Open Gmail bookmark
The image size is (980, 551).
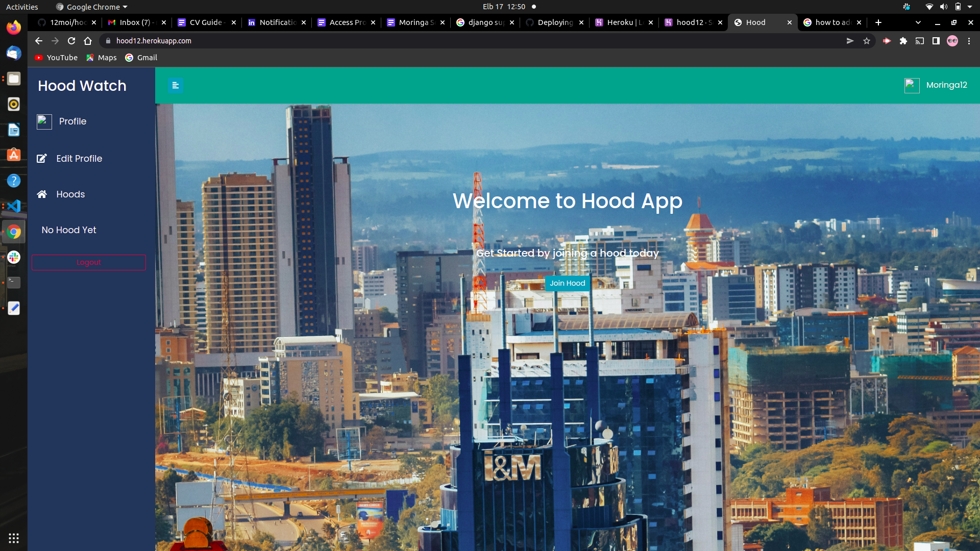point(141,58)
